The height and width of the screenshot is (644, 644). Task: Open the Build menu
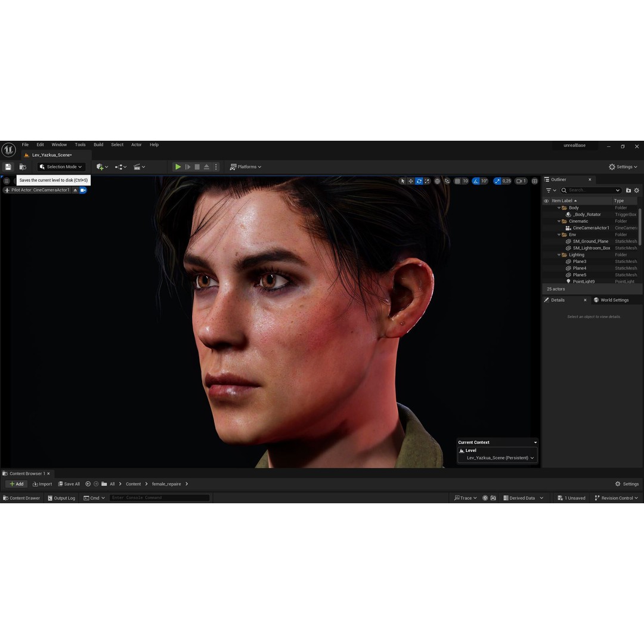98,144
